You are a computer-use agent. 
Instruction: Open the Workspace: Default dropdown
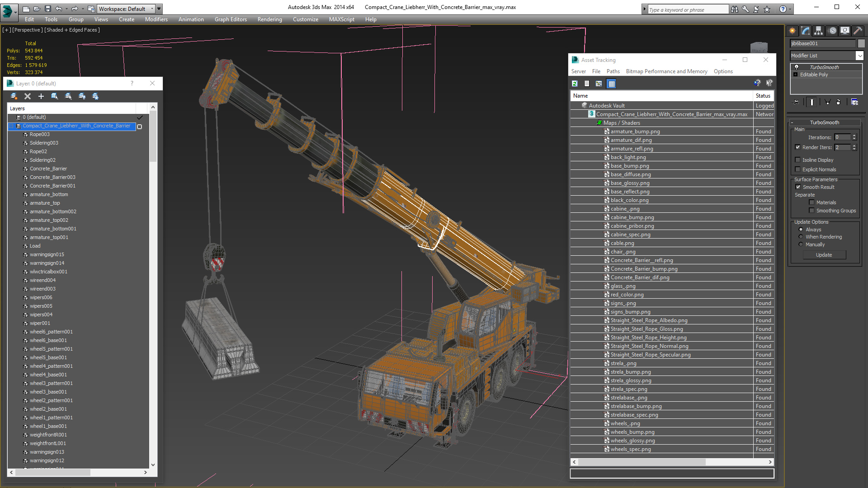[126, 9]
